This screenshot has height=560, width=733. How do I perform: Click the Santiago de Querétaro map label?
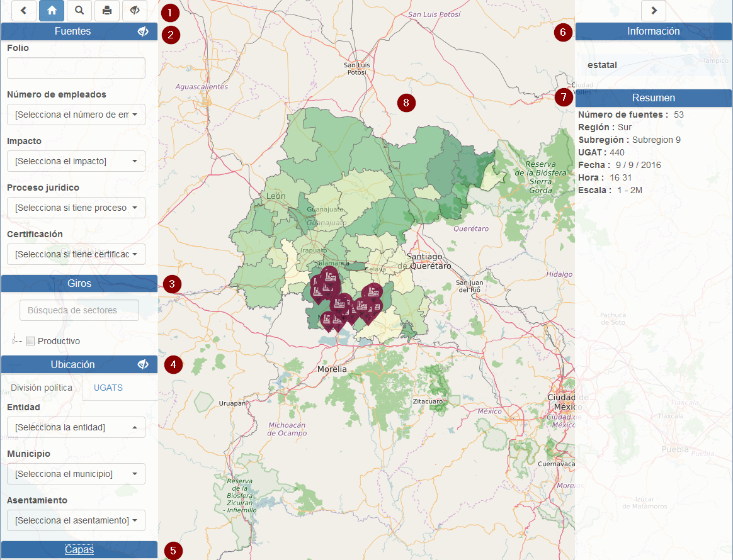coord(424,261)
